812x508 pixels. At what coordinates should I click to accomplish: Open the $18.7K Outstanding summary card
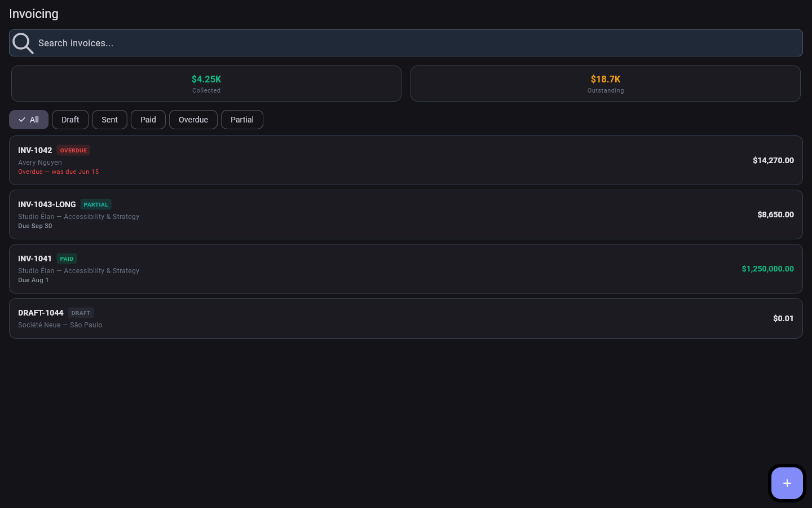(x=606, y=84)
